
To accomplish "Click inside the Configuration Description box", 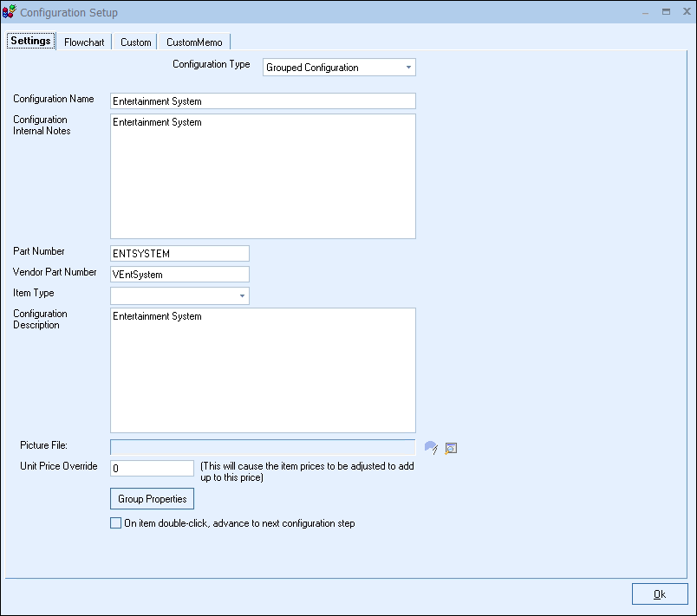I will (263, 370).
